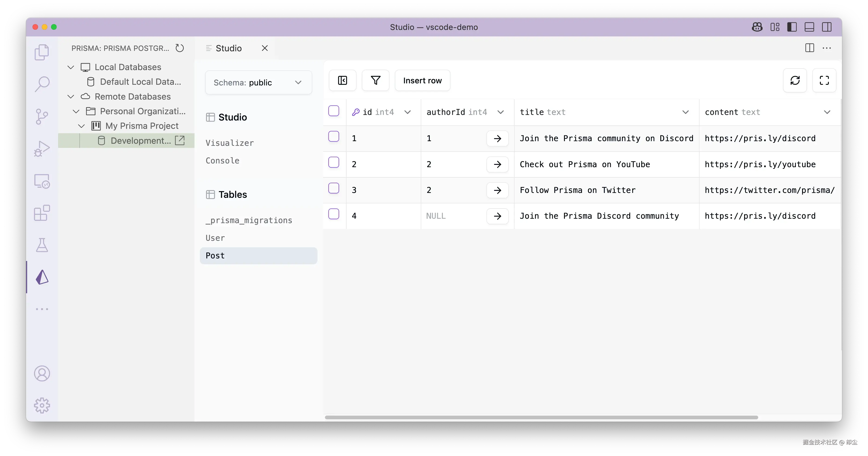Collapse the Remote Databases tree node
This screenshot has width=868, height=456.
71,97
